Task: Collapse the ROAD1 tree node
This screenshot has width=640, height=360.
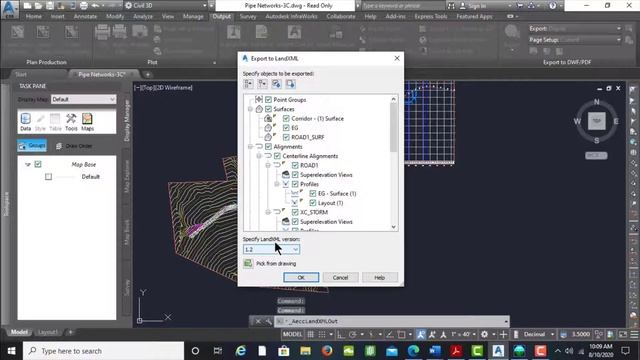Action: (x=268, y=165)
